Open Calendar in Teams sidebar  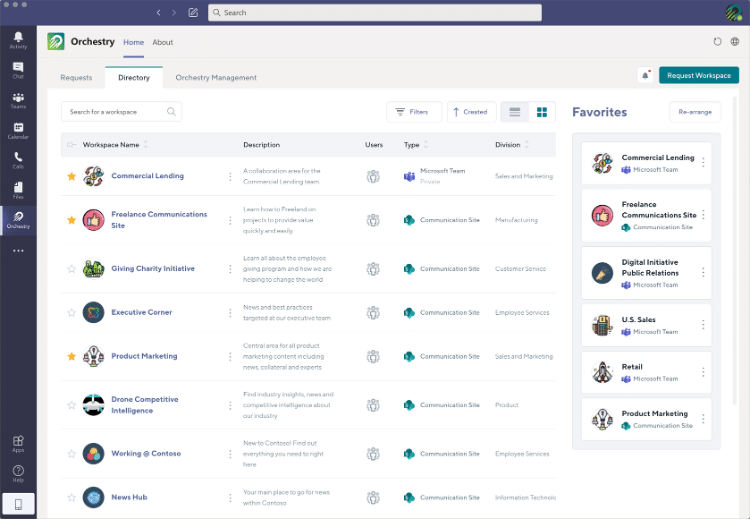point(18,131)
